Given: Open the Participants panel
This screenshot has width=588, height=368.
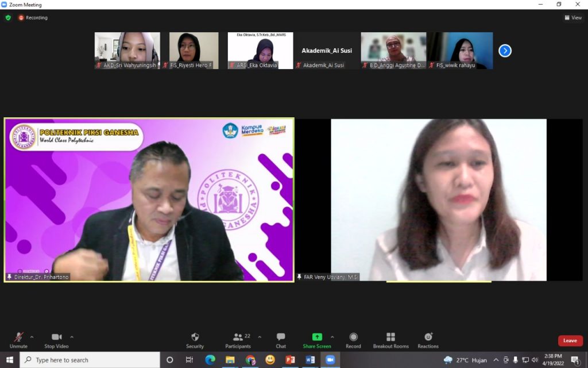Looking at the screenshot, I should [x=238, y=340].
